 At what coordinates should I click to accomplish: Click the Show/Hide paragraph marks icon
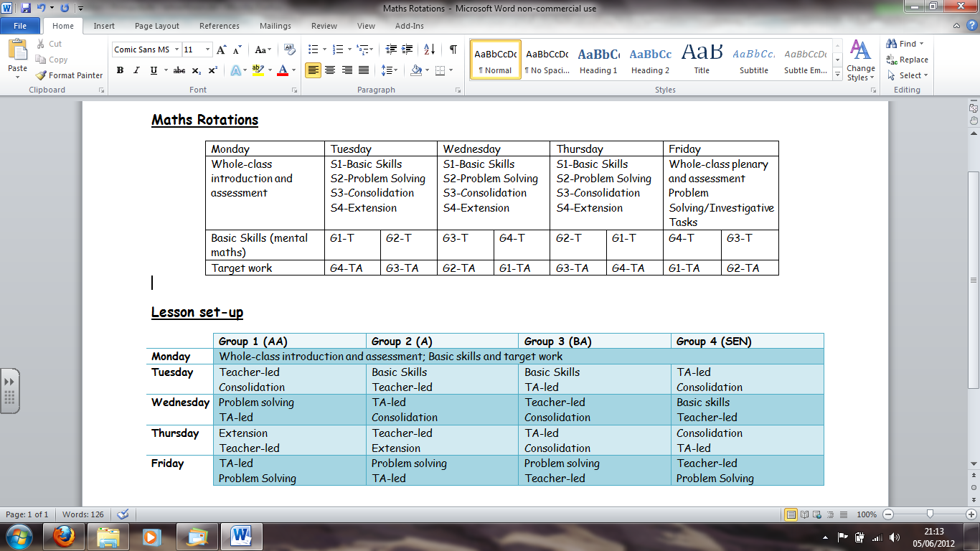pyautogui.click(x=453, y=50)
